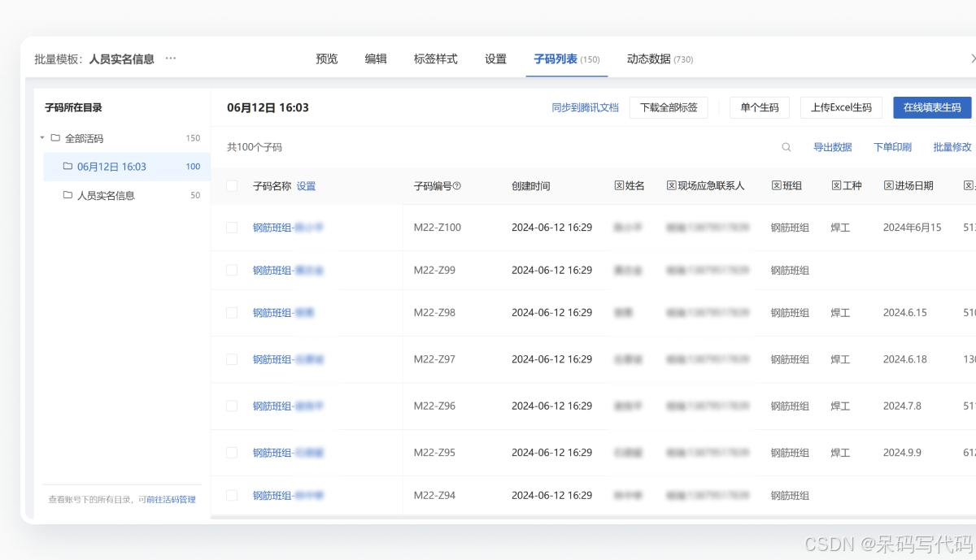Click the 单个生码 button
The height and width of the screenshot is (560, 976).
click(760, 107)
